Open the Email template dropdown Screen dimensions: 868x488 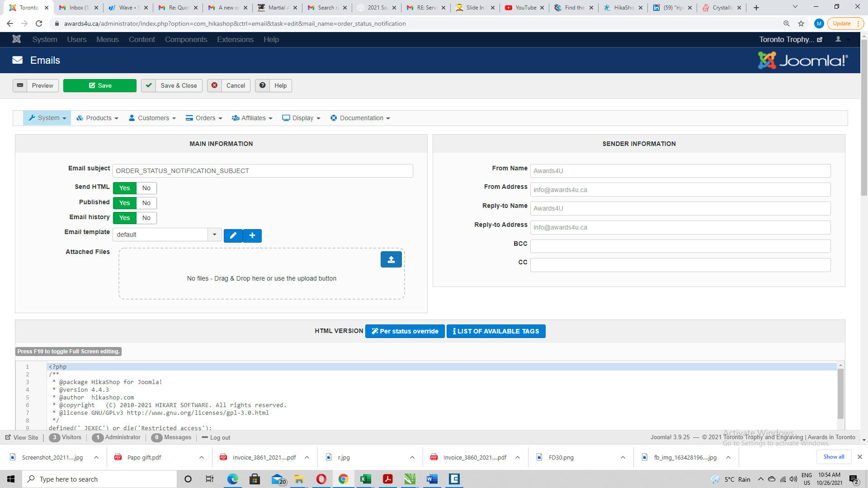click(x=214, y=235)
